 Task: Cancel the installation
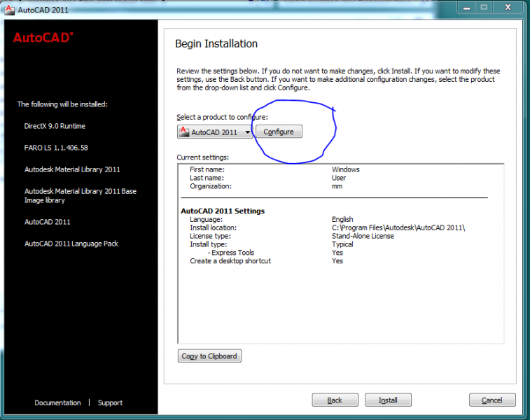[492, 400]
